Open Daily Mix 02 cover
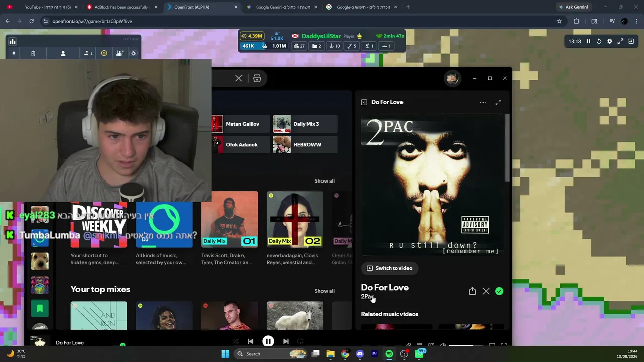Screen dimensions: 644x362 (x=295, y=219)
